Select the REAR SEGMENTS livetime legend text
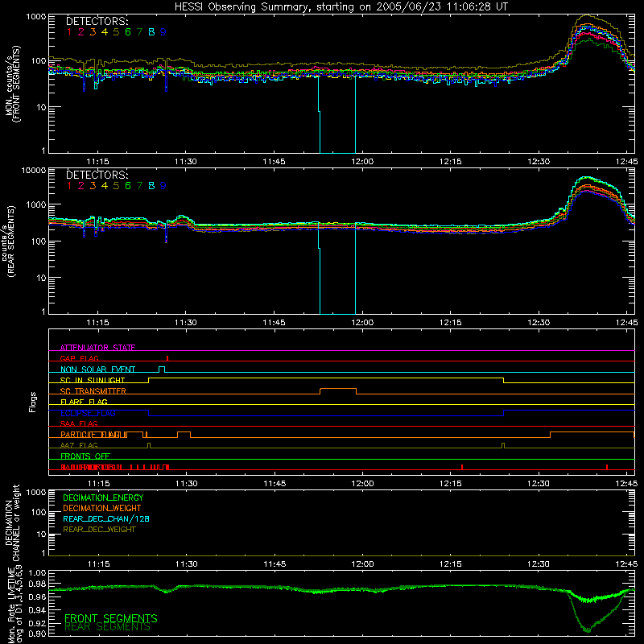This screenshot has width=644, height=644. 108,627
